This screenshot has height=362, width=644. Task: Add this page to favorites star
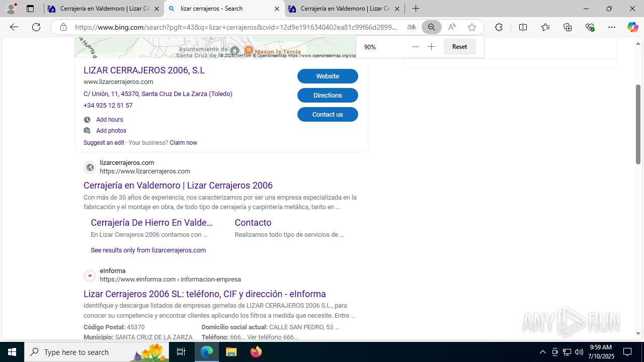click(x=471, y=27)
